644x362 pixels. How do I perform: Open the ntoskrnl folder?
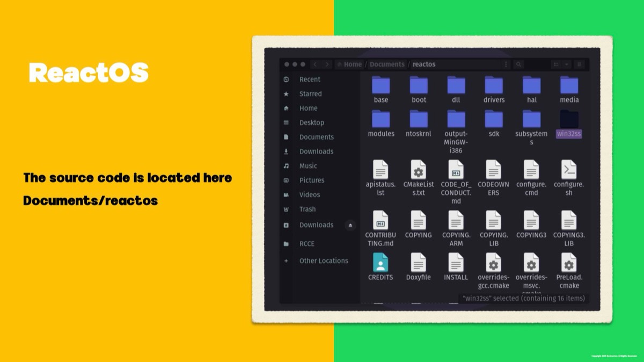[418, 119]
